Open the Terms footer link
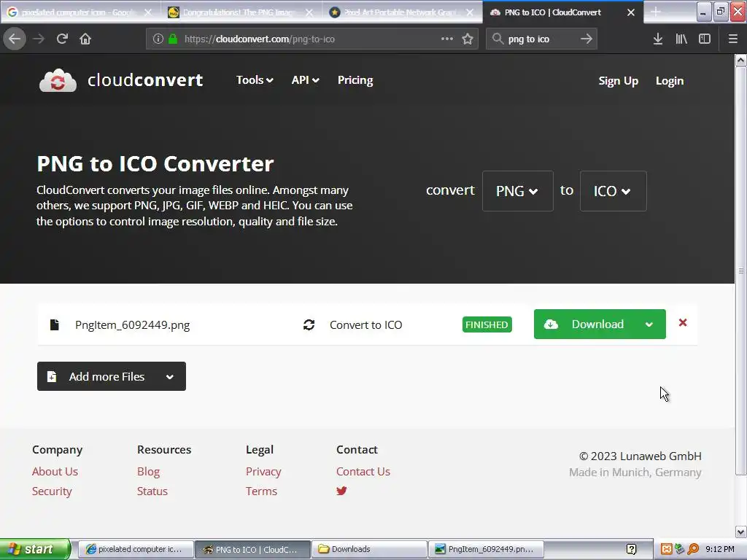Viewport: 747px width, 560px height. [261, 491]
